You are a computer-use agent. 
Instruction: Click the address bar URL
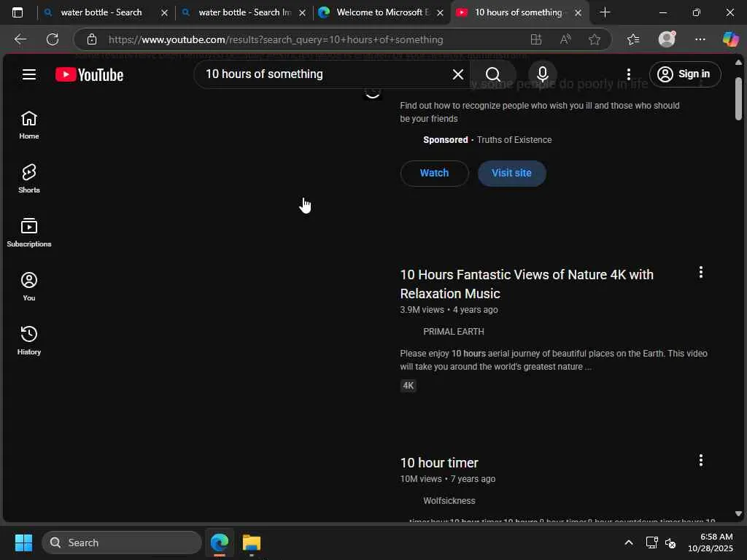(x=275, y=39)
